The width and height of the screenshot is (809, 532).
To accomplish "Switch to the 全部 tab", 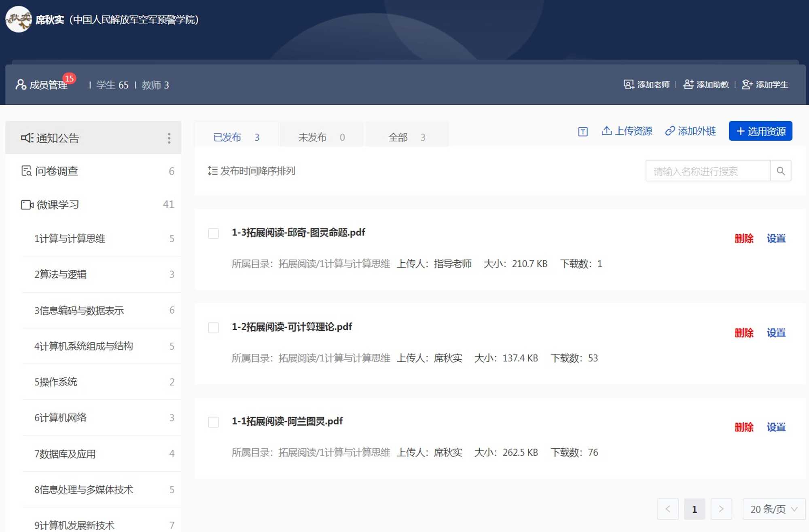I will point(406,137).
